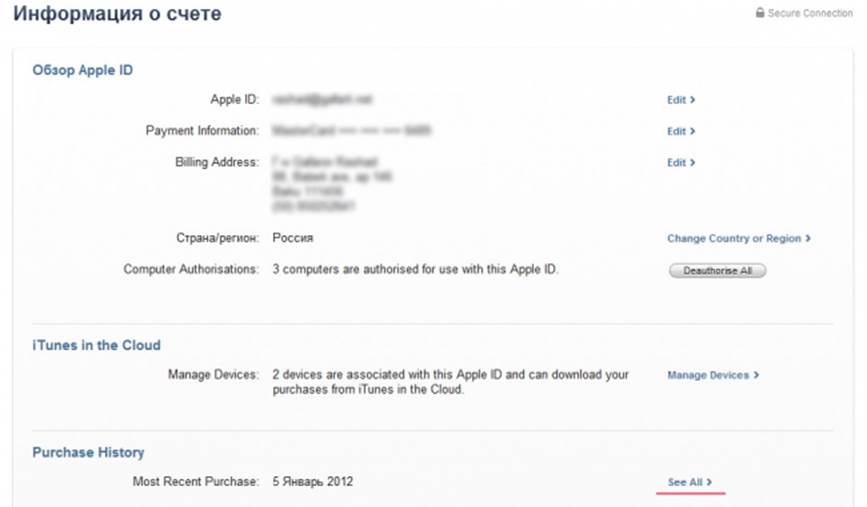Viewport: 867px width, 507px height.
Task: Click Change Country or Region link
Action: click(739, 238)
